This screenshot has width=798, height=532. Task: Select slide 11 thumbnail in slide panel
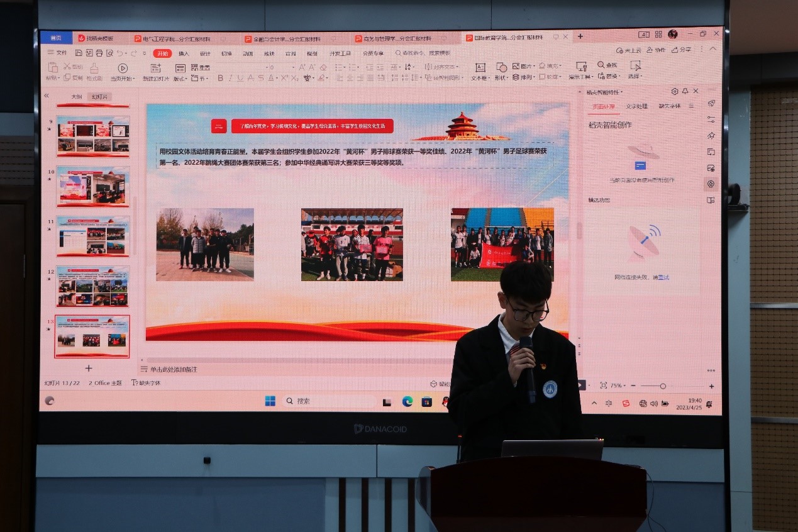92,236
